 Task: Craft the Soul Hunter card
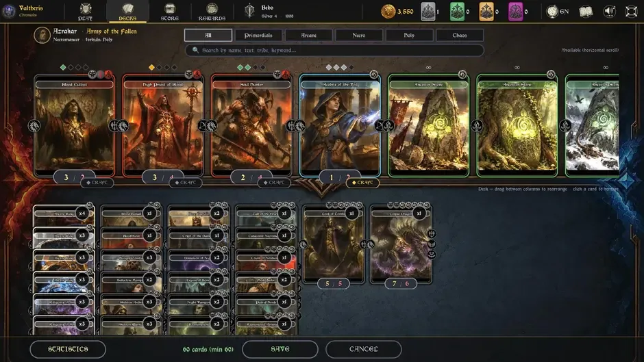pos(274,183)
